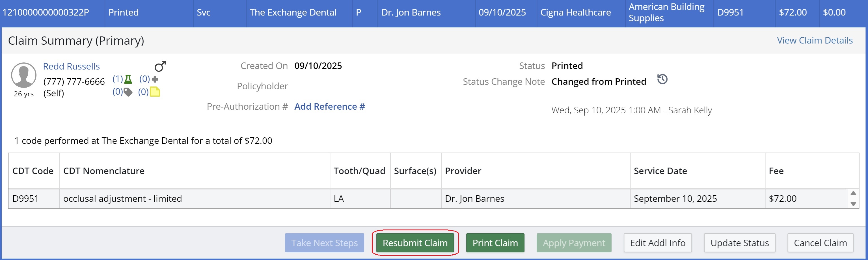Image resolution: width=868 pixels, height=260 pixels.
Task: Click Edit Addl Info
Action: pyautogui.click(x=657, y=243)
